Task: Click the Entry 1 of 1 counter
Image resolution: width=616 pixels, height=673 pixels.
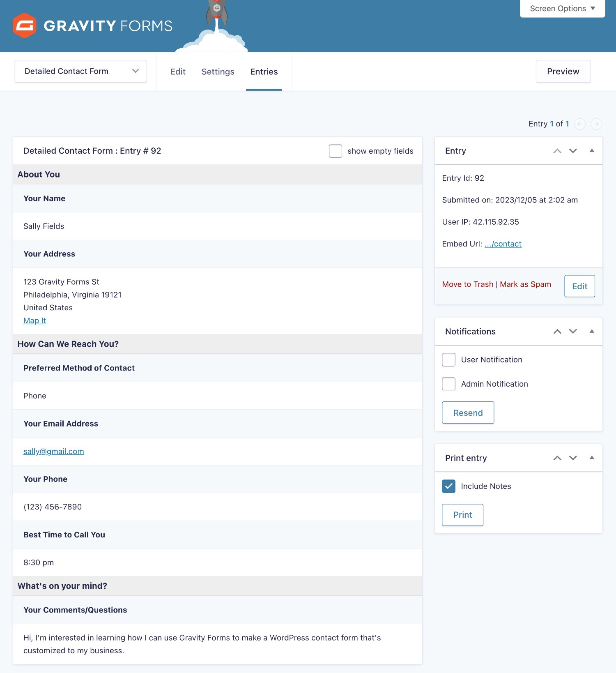Action: point(549,124)
